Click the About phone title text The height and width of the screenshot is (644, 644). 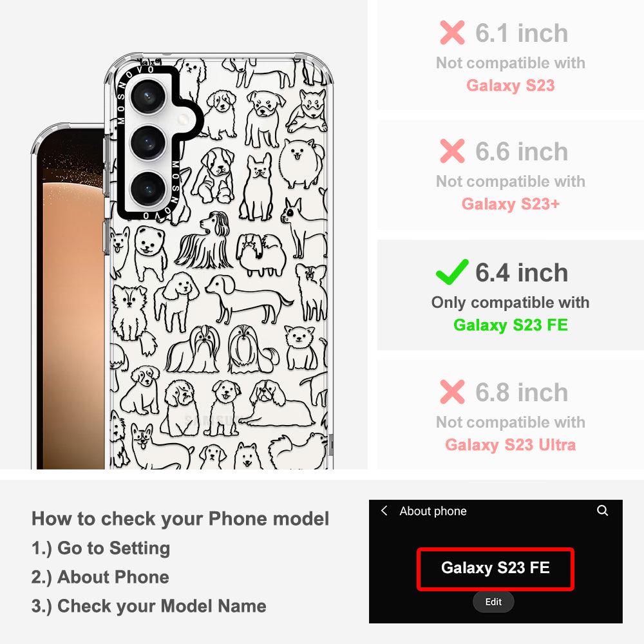point(433,511)
